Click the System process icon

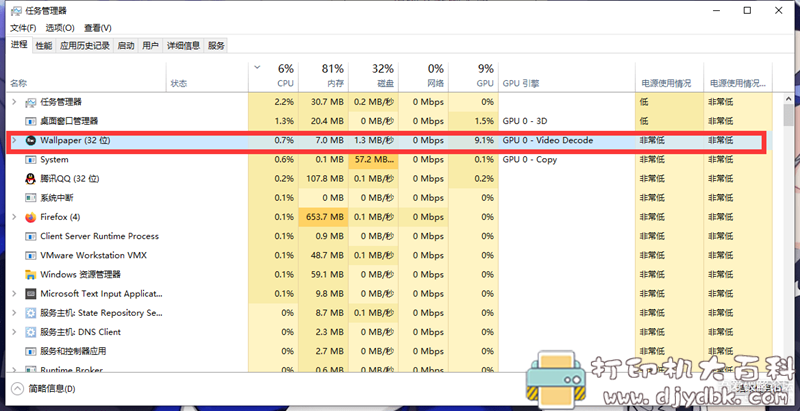31,160
